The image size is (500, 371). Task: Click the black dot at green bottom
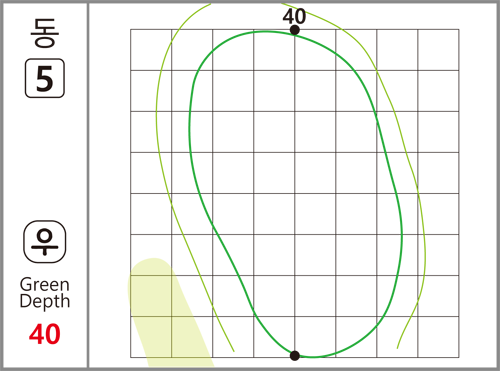click(x=295, y=356)
